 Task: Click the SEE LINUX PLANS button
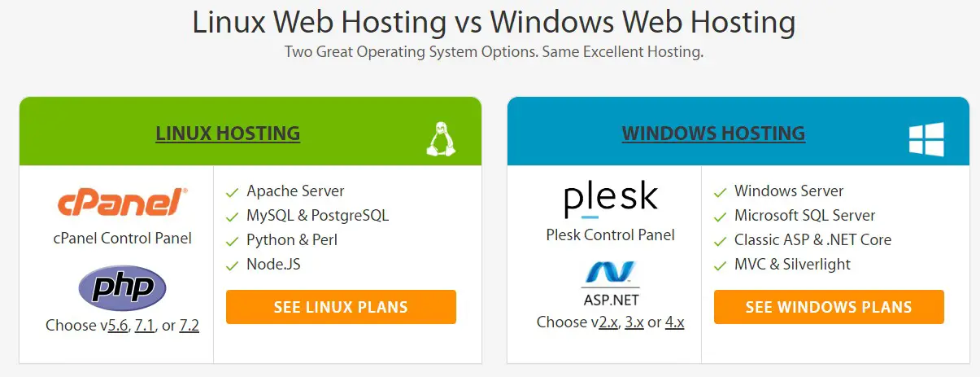[341, 307]
